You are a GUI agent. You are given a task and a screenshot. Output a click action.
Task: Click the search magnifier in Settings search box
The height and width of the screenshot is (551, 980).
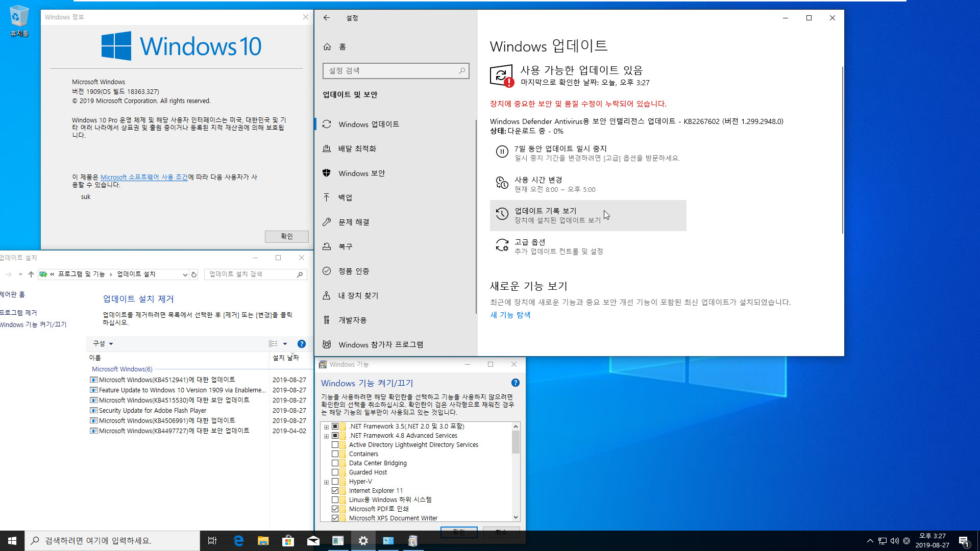pyautogui.click(x=461, y=71)
